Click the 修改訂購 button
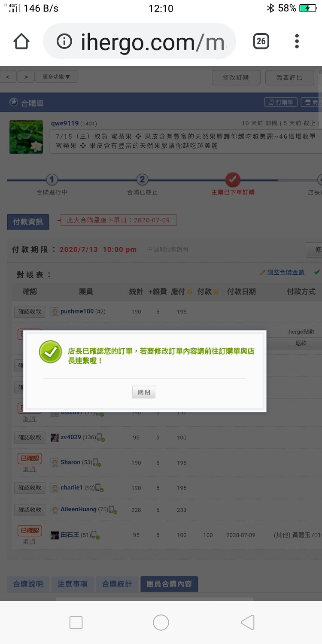This screenshot has width=322, height=644. pyautogui.click(x=236, y=78)
